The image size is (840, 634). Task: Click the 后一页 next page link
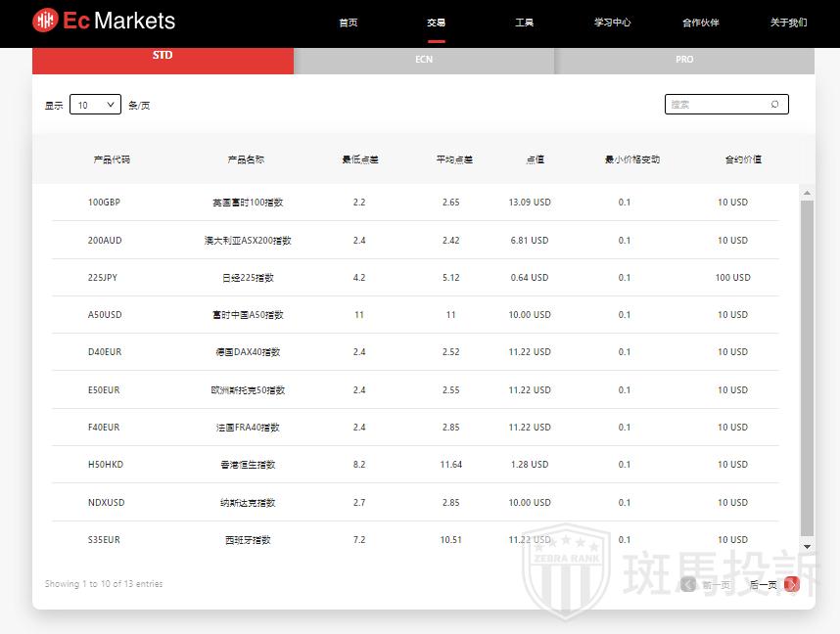tap(763, 584)
